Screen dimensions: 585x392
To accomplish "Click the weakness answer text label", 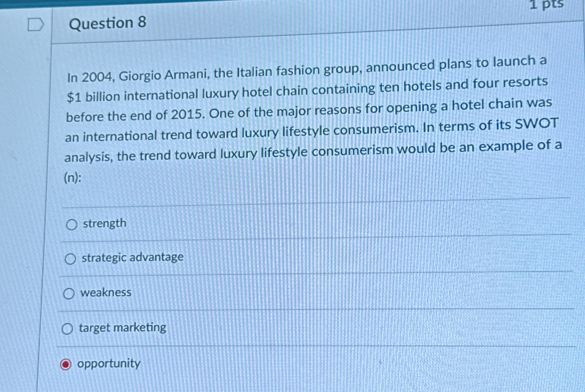I will [x=106, y=292].
